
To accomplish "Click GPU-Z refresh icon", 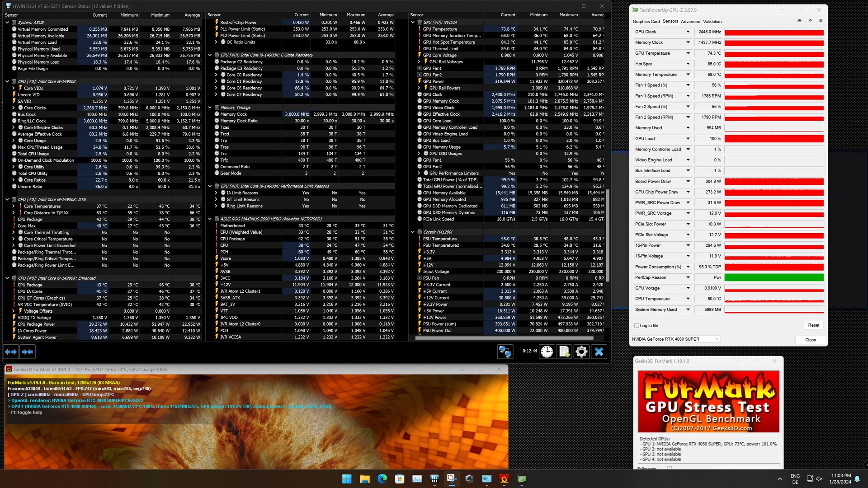I will (x=810, y=21).
